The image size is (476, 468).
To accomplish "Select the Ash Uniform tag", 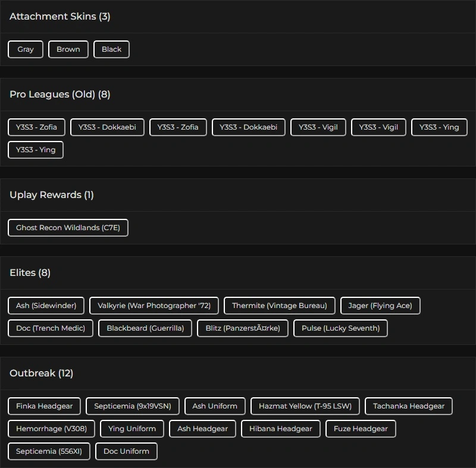I will (215, 406).
